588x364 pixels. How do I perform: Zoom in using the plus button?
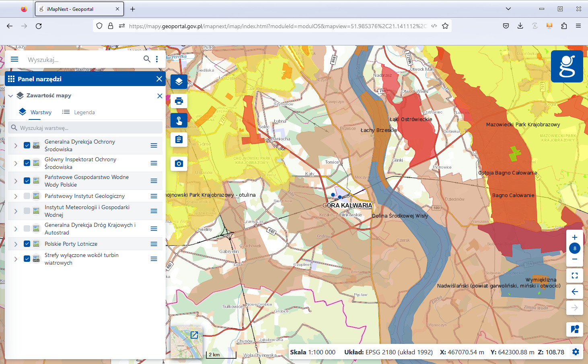[x=575, y=237]
